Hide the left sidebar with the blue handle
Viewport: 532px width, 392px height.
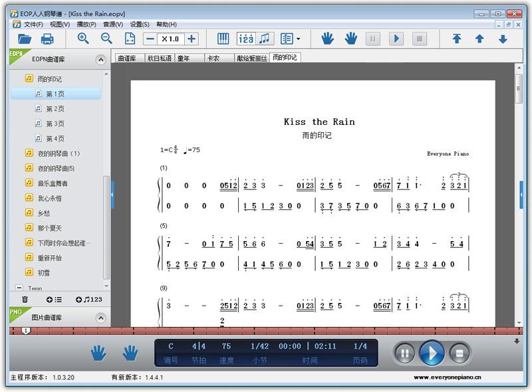coord(112,195)
